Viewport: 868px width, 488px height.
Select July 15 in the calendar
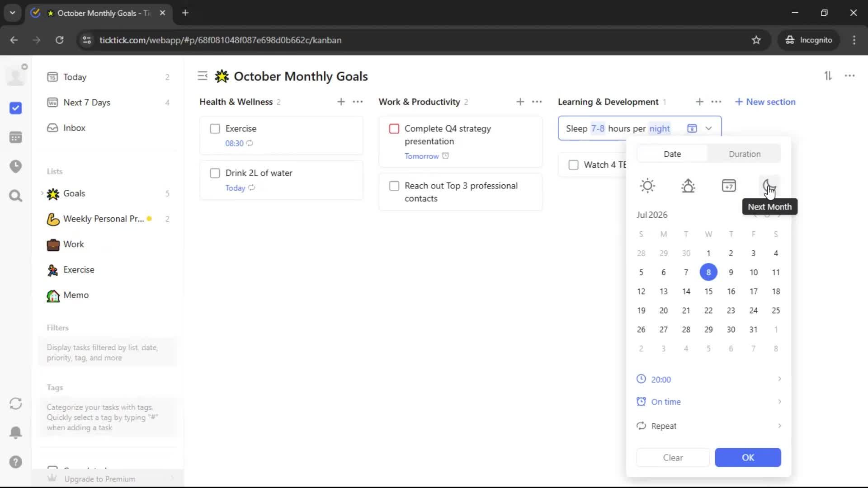tap(708, 291)
